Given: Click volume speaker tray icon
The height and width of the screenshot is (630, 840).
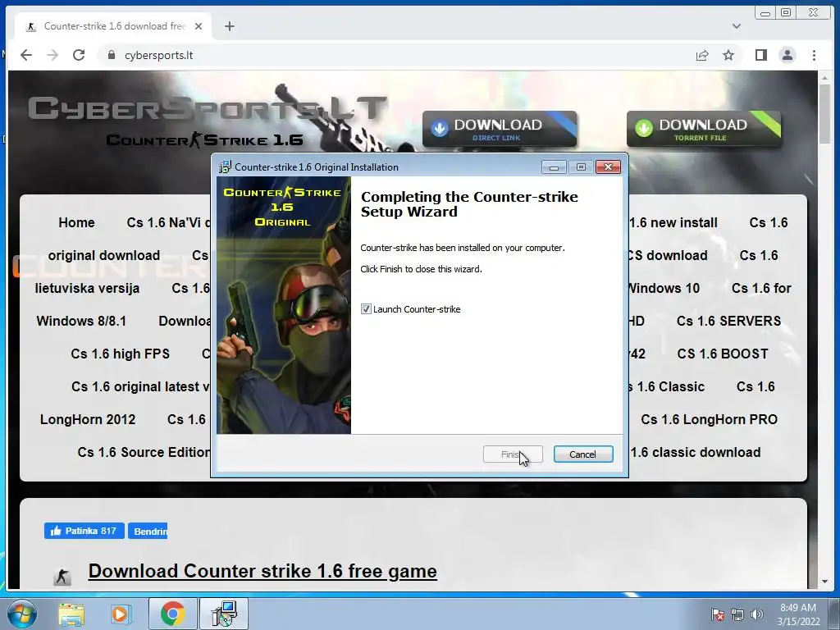Looking at the screenshot, I should click(x=756, y=614).
